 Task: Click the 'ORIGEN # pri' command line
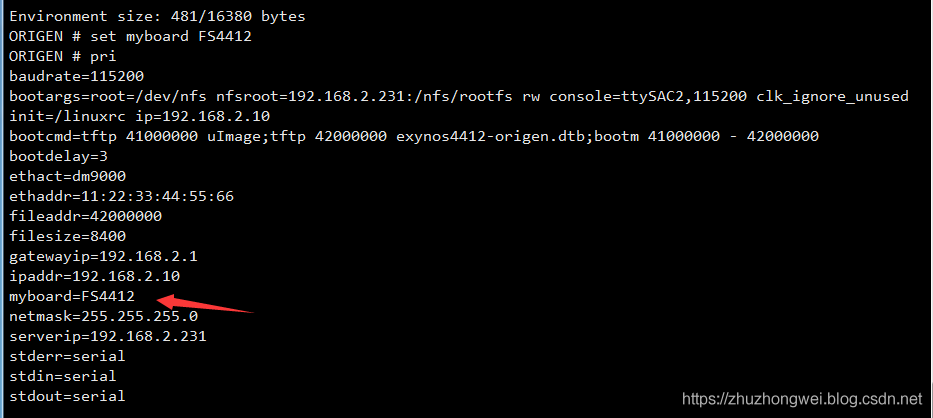(63, 57)
